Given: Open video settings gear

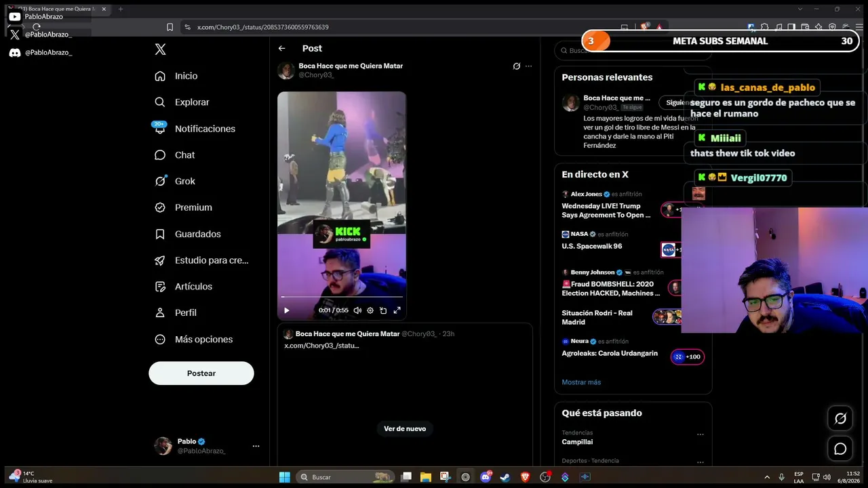Looking at the screenshot, I should coord(370,310).
